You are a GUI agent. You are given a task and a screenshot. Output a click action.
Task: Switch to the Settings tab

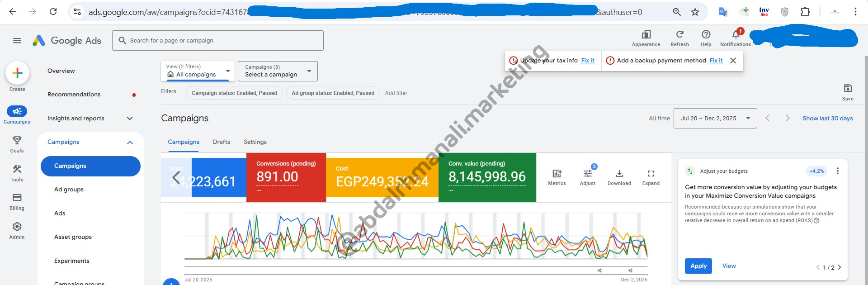point(255,142)
